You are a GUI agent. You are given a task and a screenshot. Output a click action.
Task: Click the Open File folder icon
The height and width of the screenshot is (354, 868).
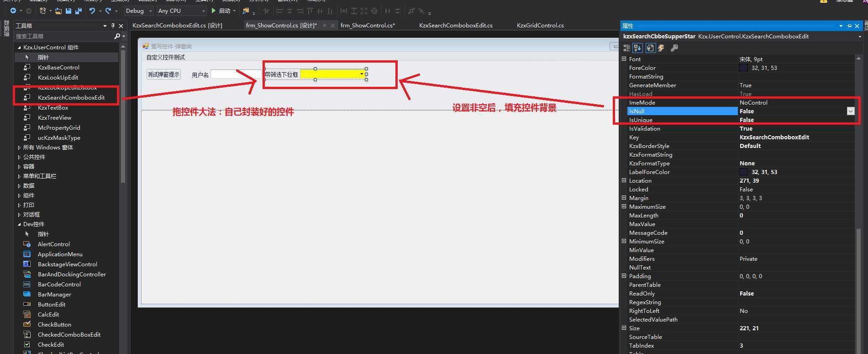(x=58, y=11)
